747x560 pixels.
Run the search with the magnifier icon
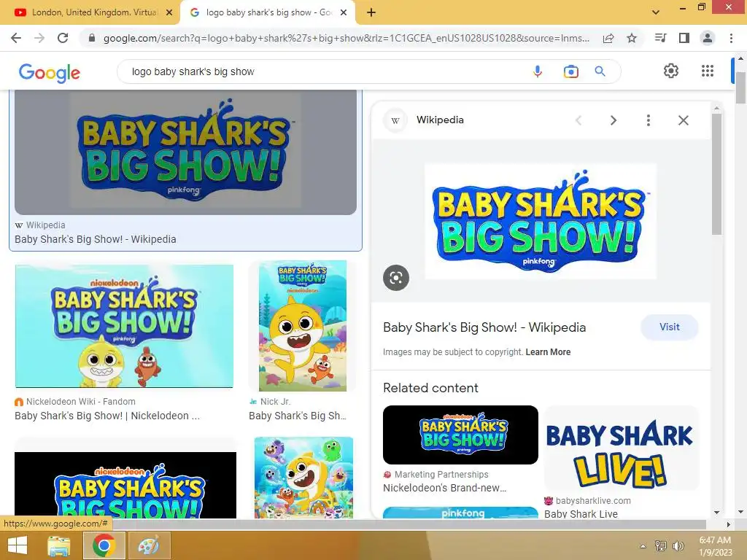(x=600, y=71)
